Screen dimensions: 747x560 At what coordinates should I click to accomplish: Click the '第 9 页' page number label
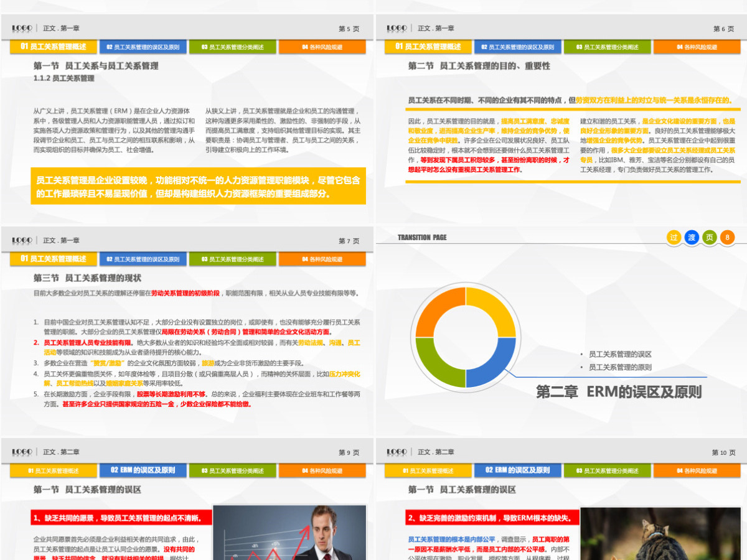349,452
